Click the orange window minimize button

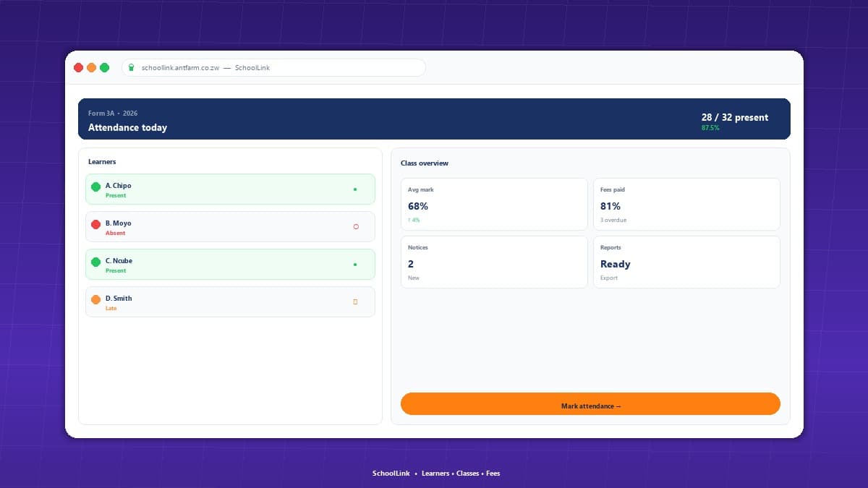point(91,68)
